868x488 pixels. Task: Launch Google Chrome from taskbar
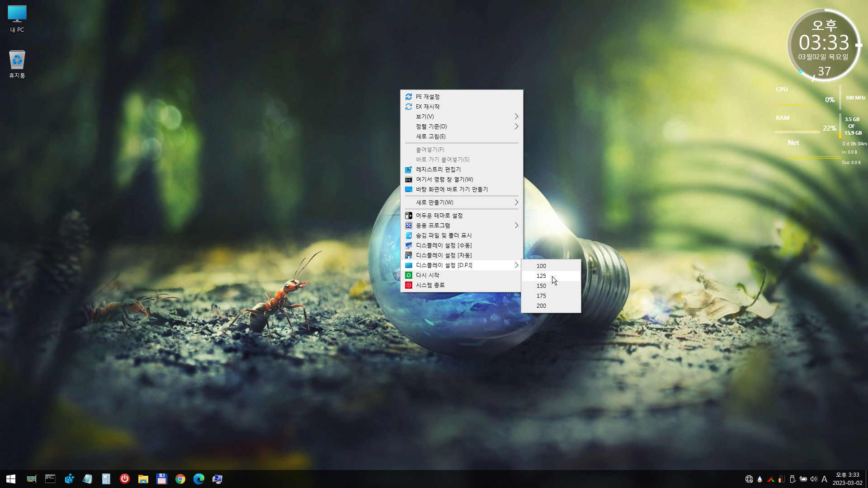(x=180, y=479)
